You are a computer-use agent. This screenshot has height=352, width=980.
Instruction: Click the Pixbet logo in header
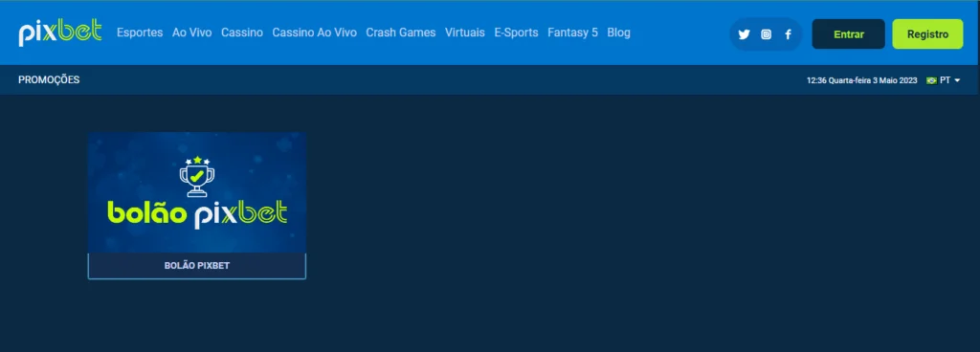point(60,33)
